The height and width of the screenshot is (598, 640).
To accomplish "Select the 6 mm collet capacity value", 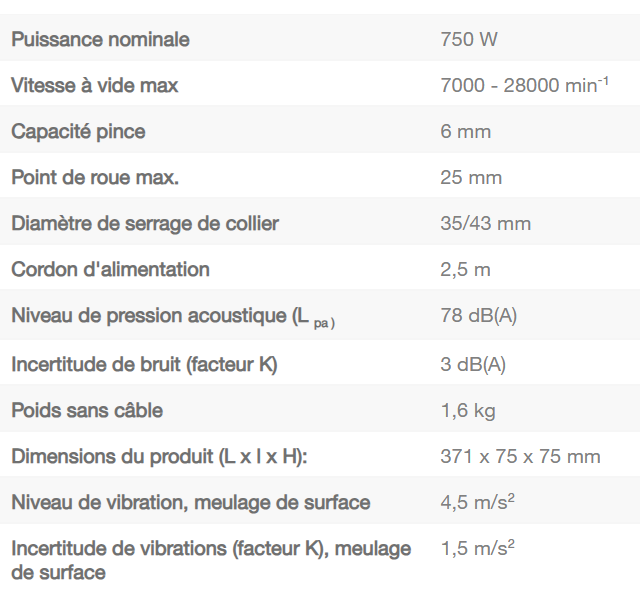I will coord(466,132).
